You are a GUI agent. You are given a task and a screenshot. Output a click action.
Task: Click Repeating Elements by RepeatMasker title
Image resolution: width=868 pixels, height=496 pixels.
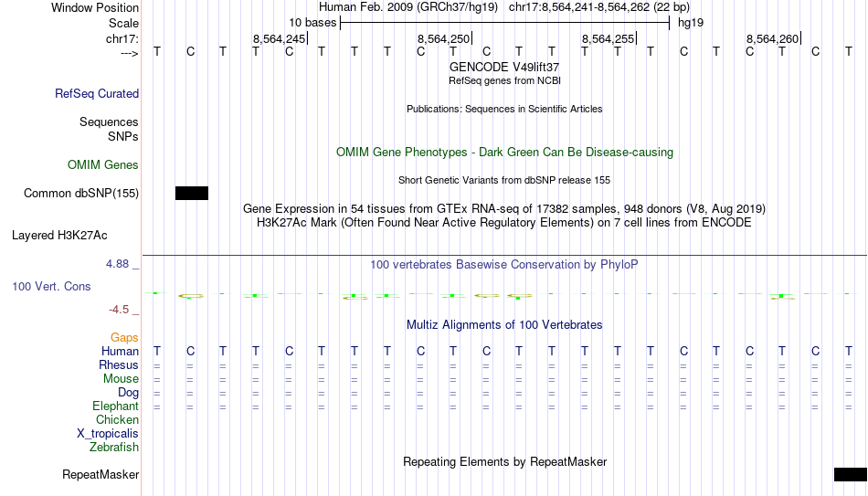[x=505, y=461]
